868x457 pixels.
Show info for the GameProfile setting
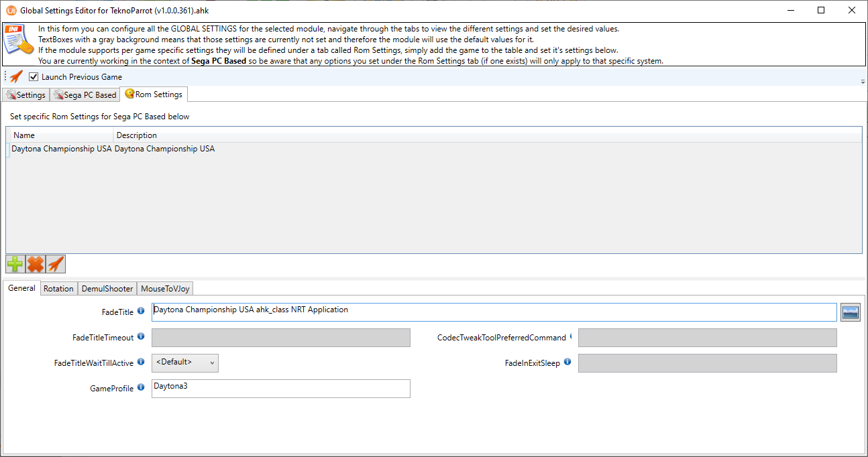[x=141, y=387]
